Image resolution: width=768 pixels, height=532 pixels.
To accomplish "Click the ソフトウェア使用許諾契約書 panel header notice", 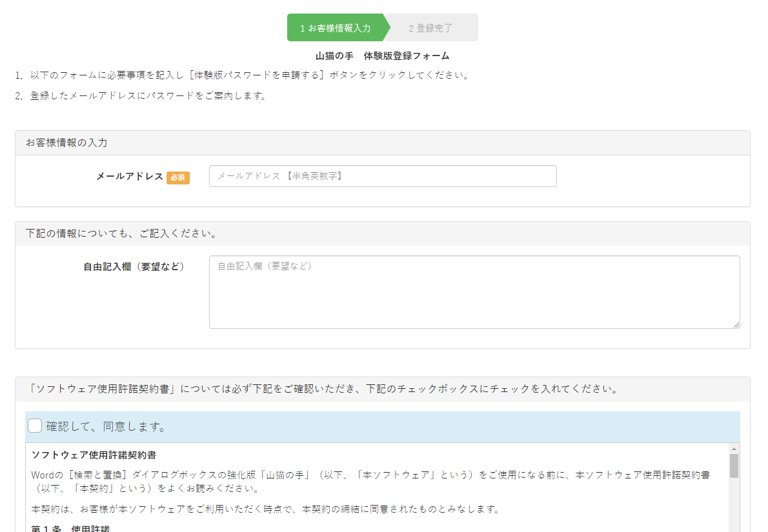I will (324, 389).
